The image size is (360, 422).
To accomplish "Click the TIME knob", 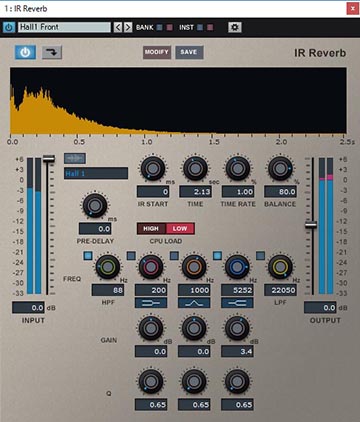I will (195, 168).
